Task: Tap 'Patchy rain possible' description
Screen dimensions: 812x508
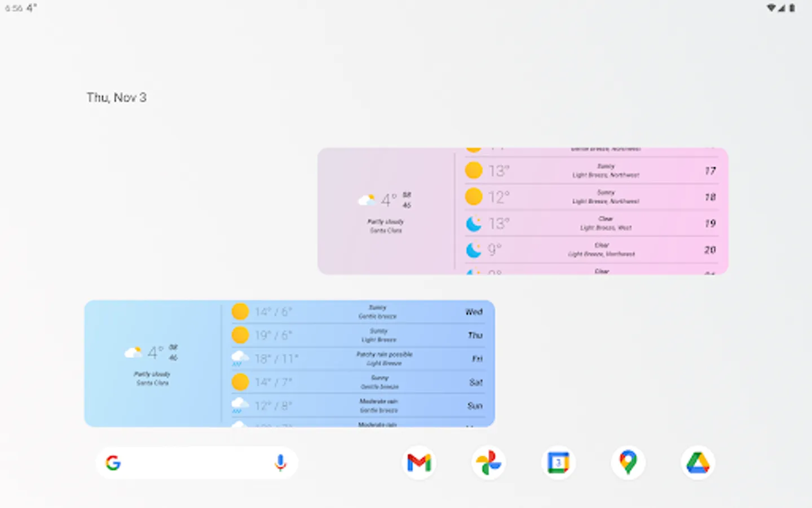Action: (385, 354)
